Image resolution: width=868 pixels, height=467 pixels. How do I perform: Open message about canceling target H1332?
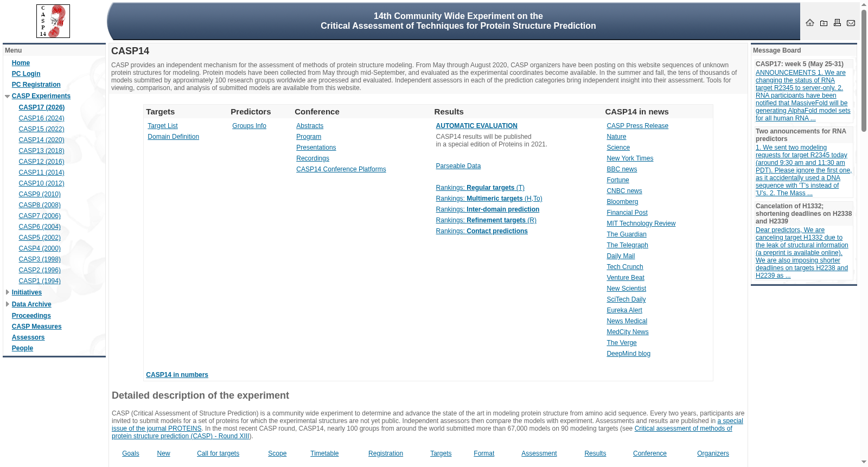pos(802,253)
